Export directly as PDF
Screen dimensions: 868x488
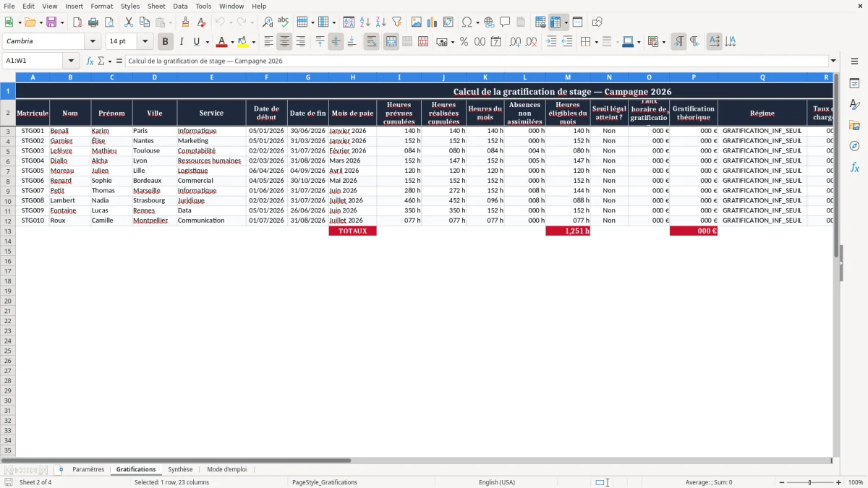point(77,22)
